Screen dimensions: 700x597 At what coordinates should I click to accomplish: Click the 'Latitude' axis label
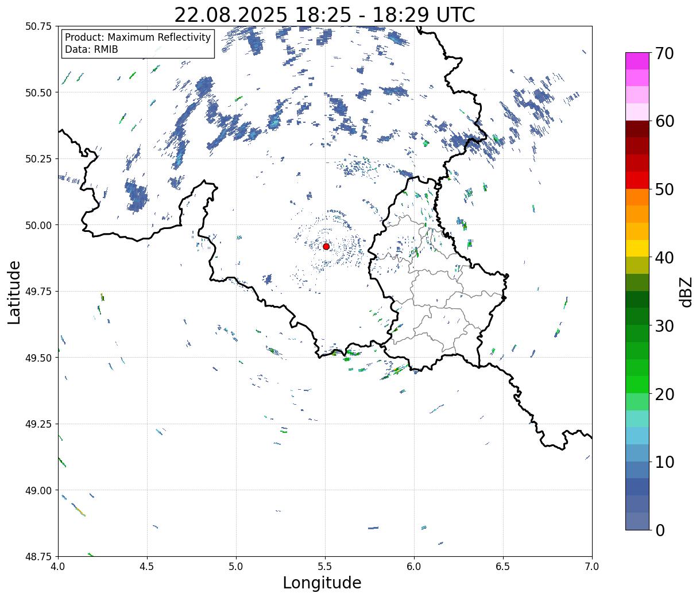[x=14, y=292]
